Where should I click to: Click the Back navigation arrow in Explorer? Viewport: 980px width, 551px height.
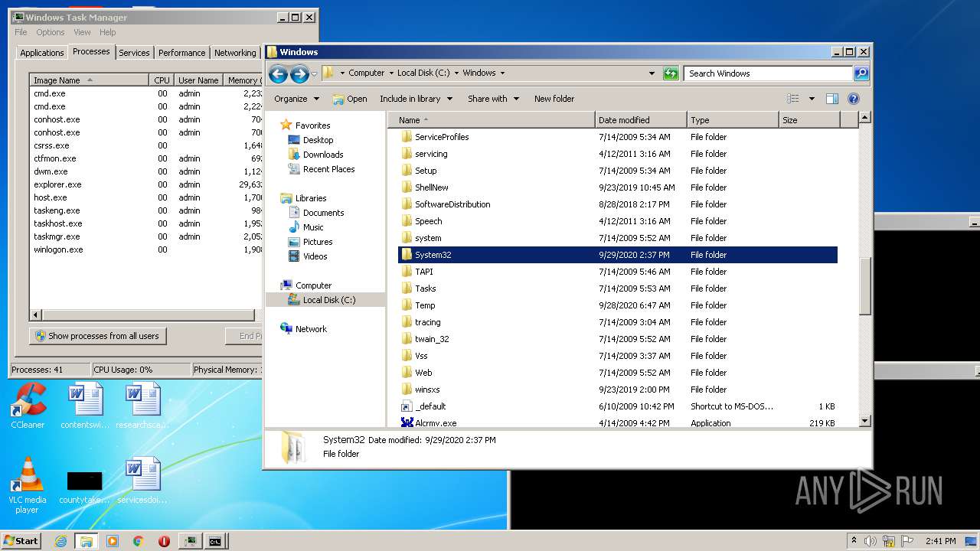pos(278,73)
